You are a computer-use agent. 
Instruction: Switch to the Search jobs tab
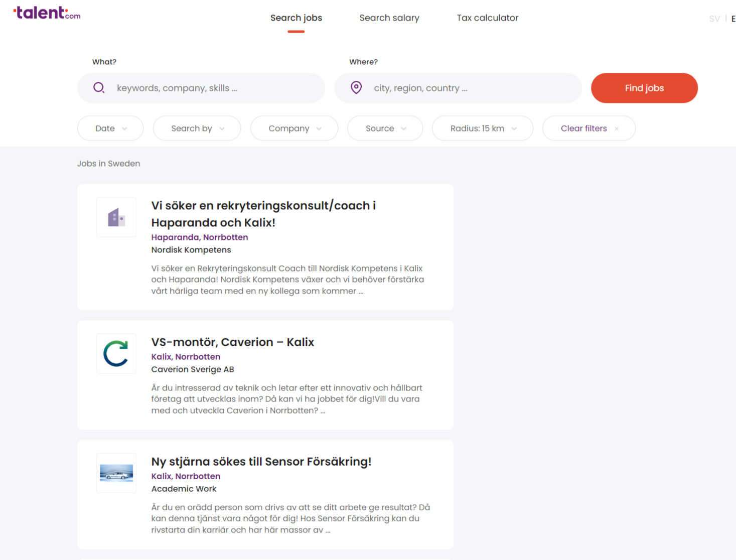[x=296, y=18]
